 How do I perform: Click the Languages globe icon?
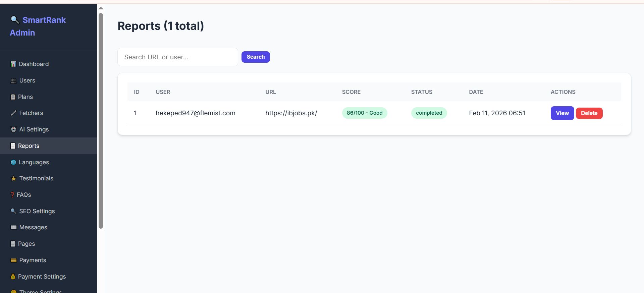(x=13, y=162)
